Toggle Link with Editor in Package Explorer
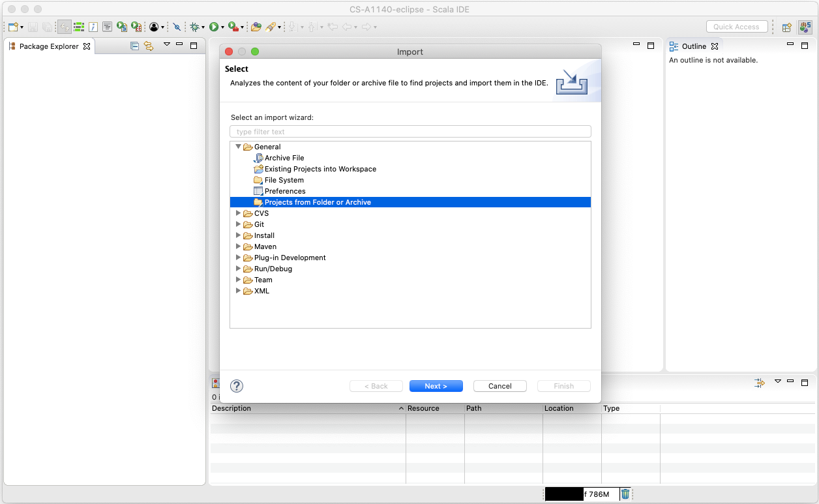This screenshot has height=504, width=819. (148, 46)
